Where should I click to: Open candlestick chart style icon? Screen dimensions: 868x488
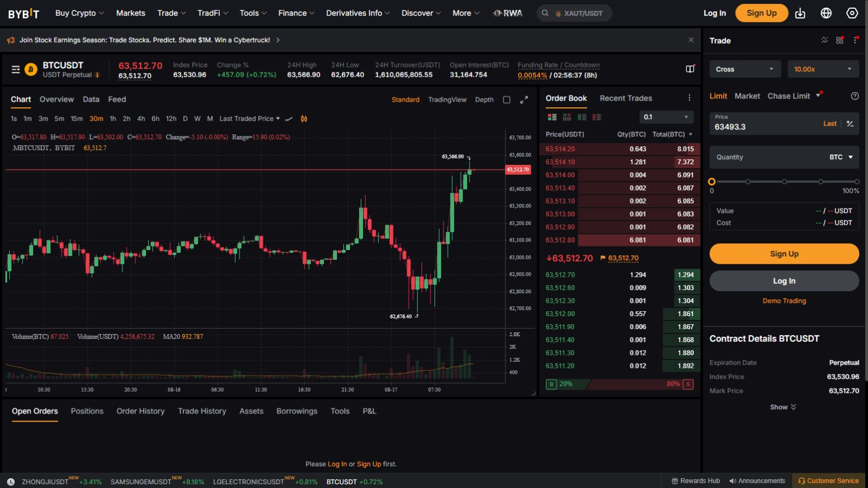pos(304,119)
